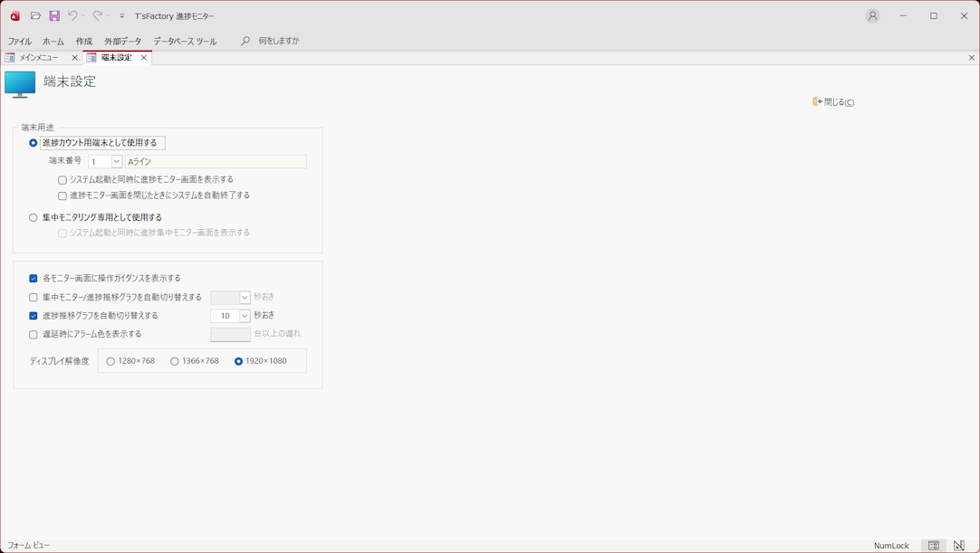The width and height of the screenshot is (980, 553).
Task: Expand the 端末番号 dropdown
Action: click(117, 162)
